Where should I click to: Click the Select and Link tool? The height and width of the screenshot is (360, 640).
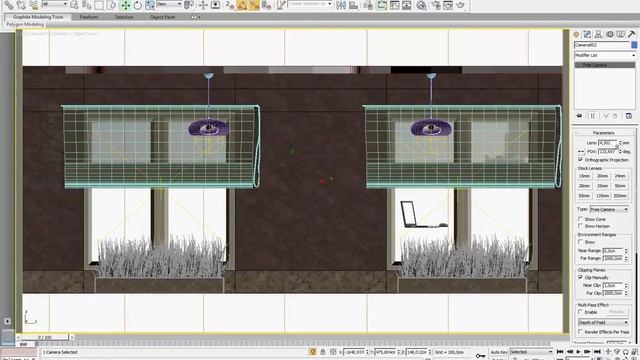coord(9,5)
